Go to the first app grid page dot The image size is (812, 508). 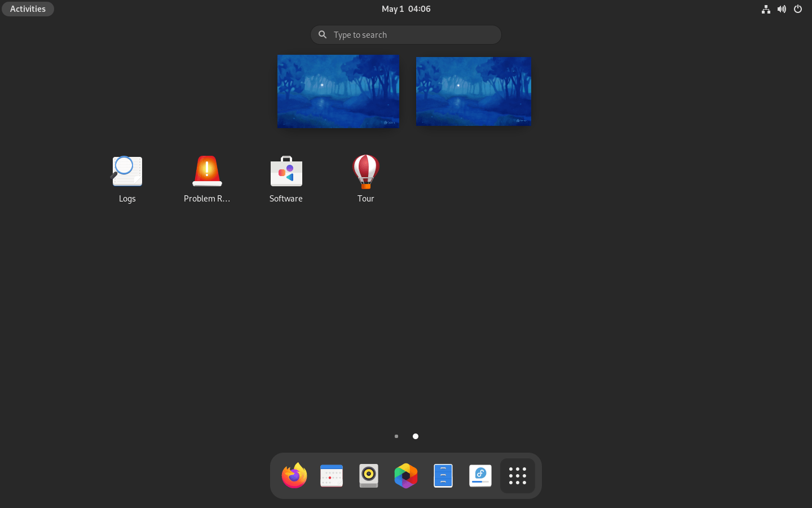click(x=396, y=436)
